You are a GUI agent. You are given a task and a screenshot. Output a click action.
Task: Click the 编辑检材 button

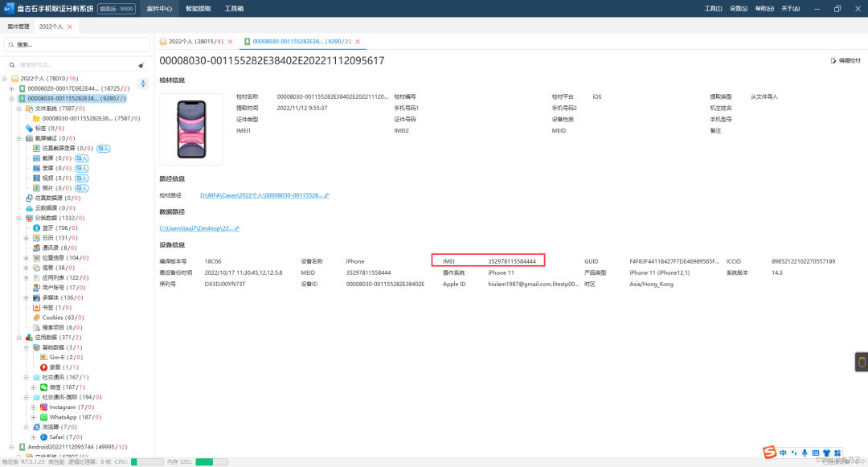846,61
